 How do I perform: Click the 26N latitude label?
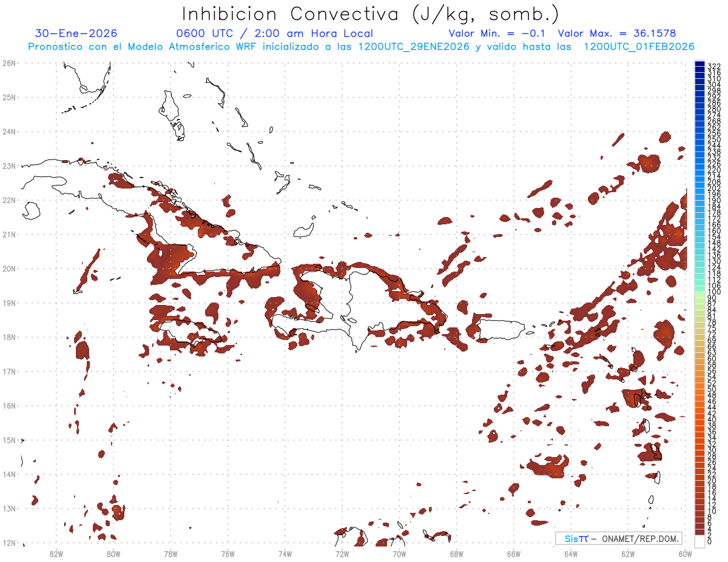tap(8, 63)
